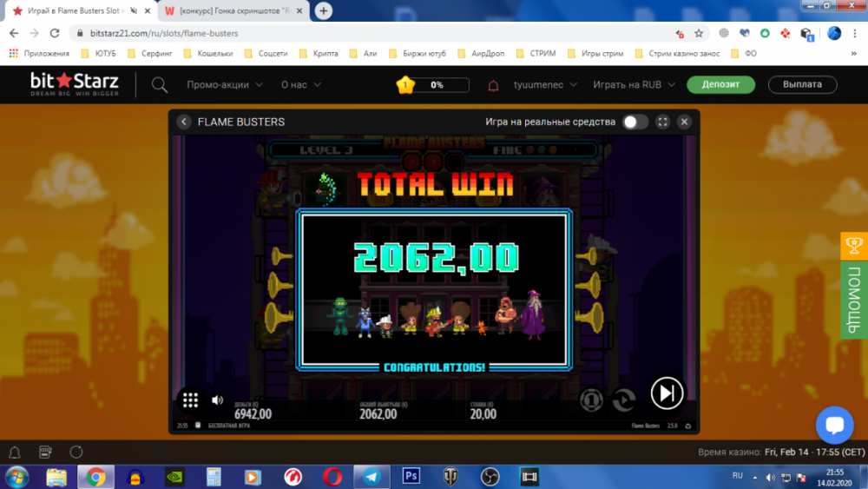Open the bet coin settings icon
The width and height of the screenshot is (868, 489).
[591, 400]
